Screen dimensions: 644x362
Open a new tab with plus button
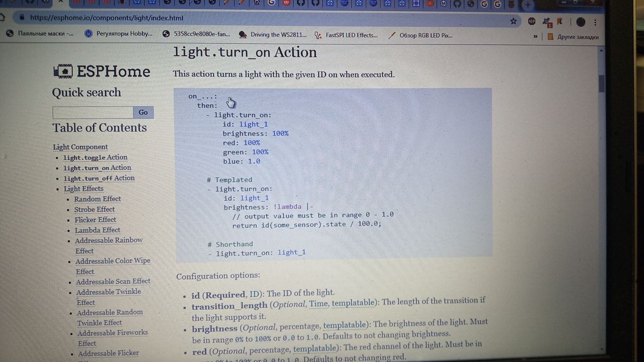[x=527, y=5]
